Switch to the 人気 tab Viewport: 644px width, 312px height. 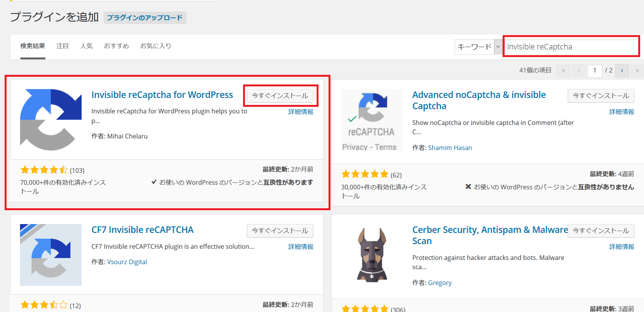coord(86,46)
